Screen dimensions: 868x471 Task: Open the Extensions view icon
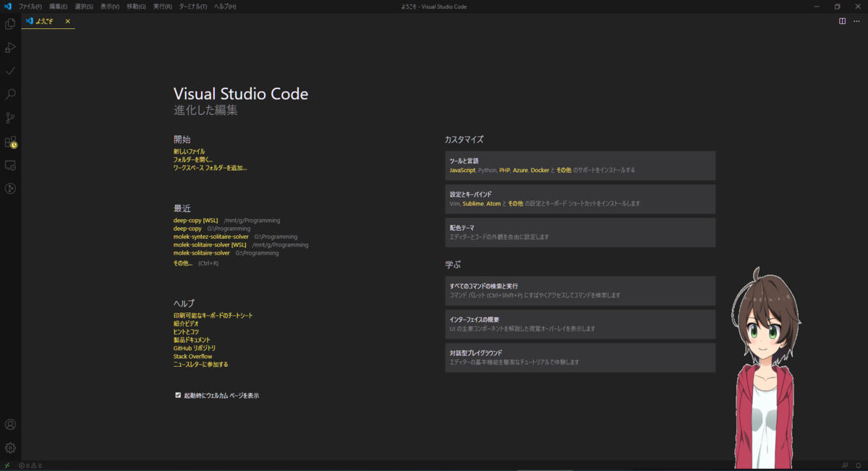tap(10, 142)
